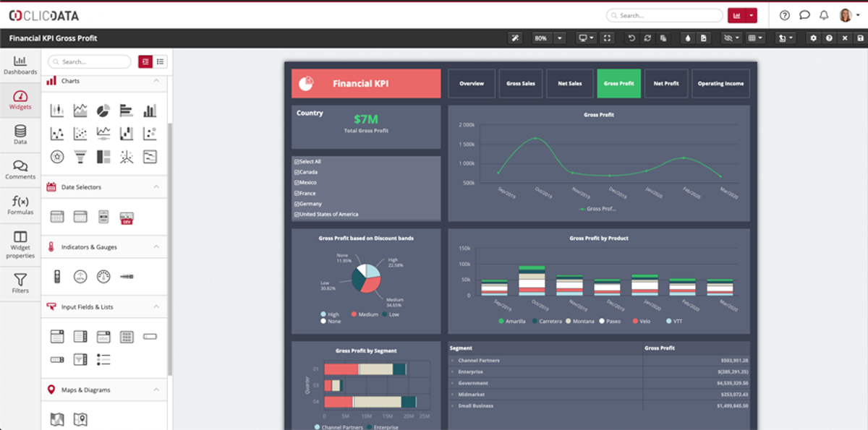Switch widget panel to grouped view
Viewport: 868px width, 430px height.
[145, 62]
